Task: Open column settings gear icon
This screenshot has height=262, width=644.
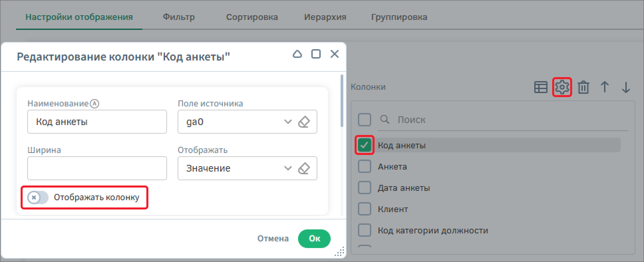Action: [x=562, y=87]
